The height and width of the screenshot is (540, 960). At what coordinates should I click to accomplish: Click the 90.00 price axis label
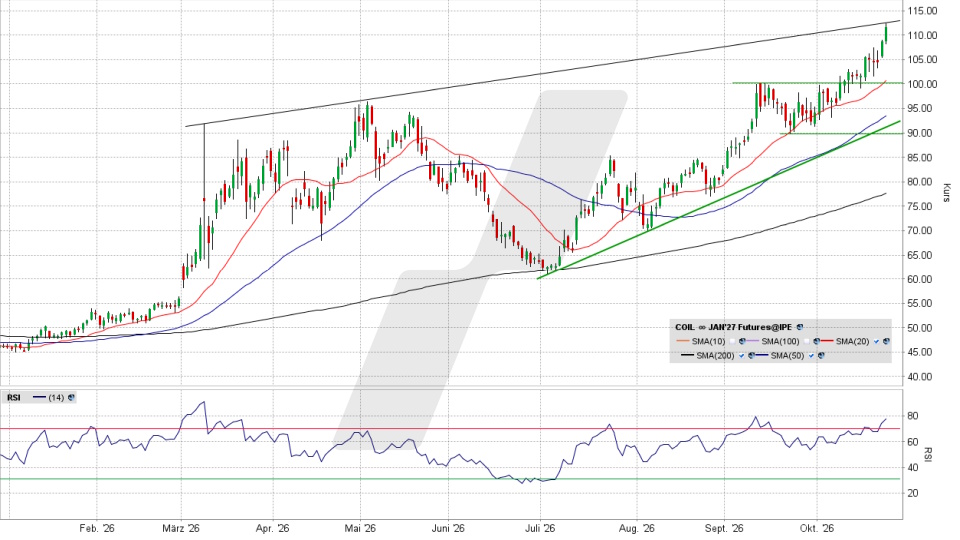[x=920, y=133]
